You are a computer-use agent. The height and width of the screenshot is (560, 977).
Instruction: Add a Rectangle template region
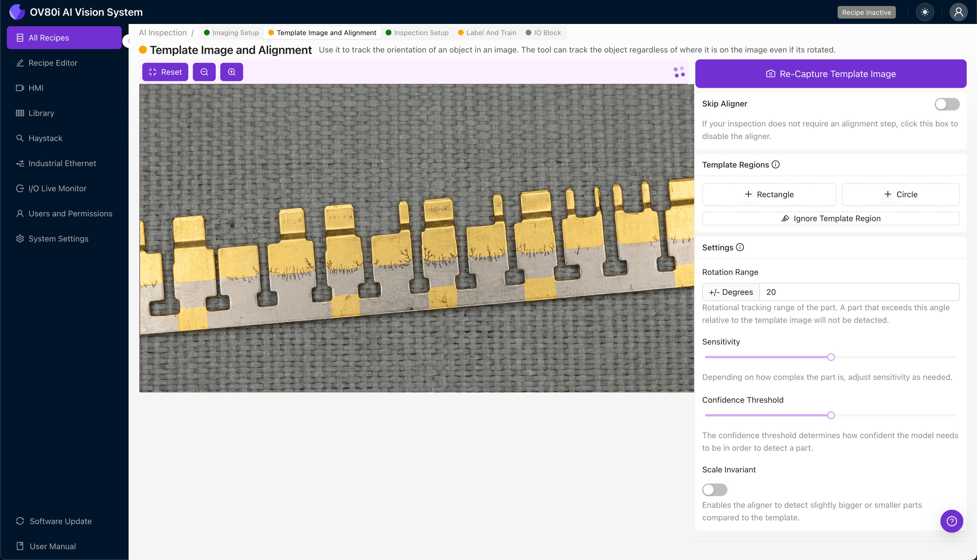coord(769,194)
